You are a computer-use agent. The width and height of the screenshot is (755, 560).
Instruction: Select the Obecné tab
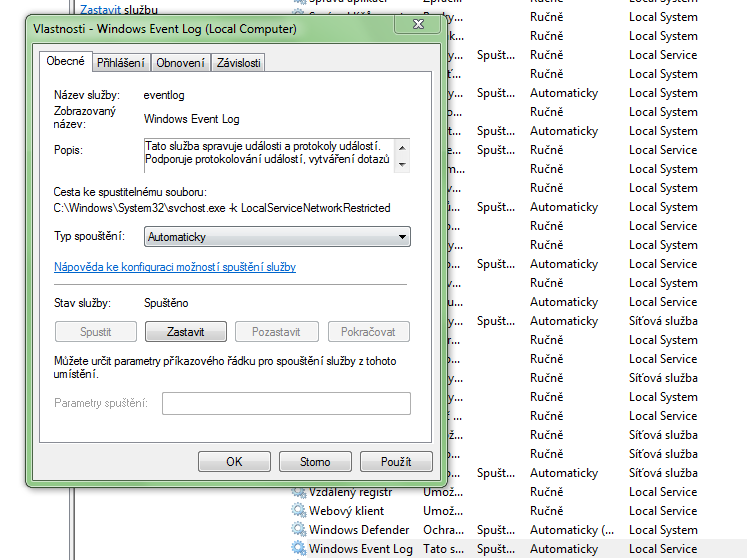coord(65,61)
